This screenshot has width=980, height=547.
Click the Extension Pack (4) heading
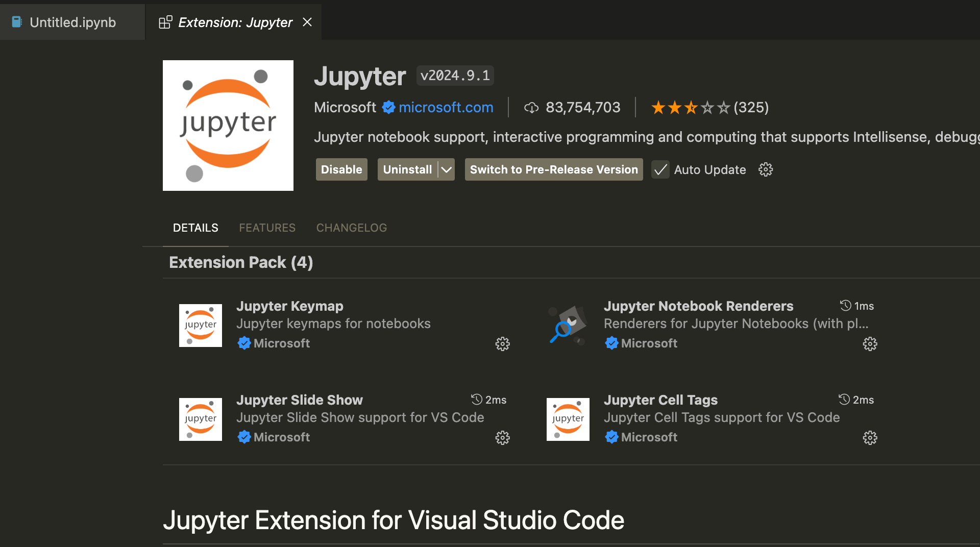coord(241,262)
